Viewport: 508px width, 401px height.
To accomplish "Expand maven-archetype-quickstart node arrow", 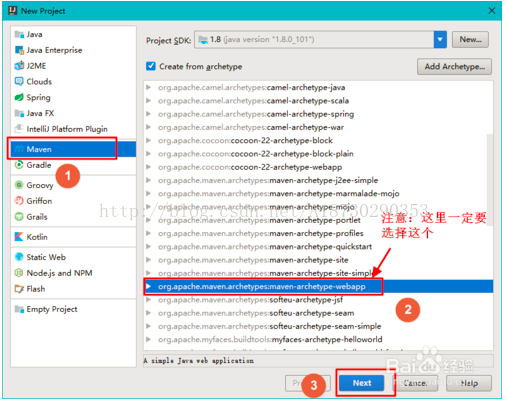I will (149, 247).
